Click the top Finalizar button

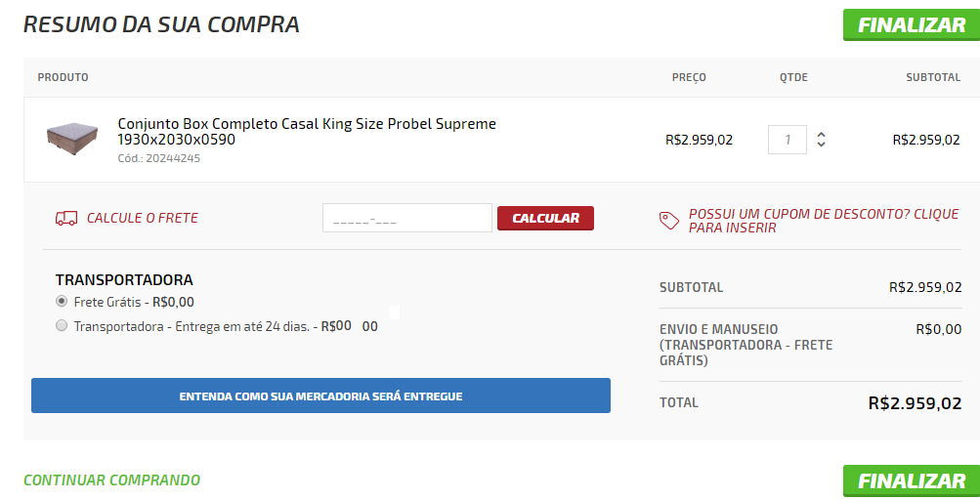coord(911,25)
